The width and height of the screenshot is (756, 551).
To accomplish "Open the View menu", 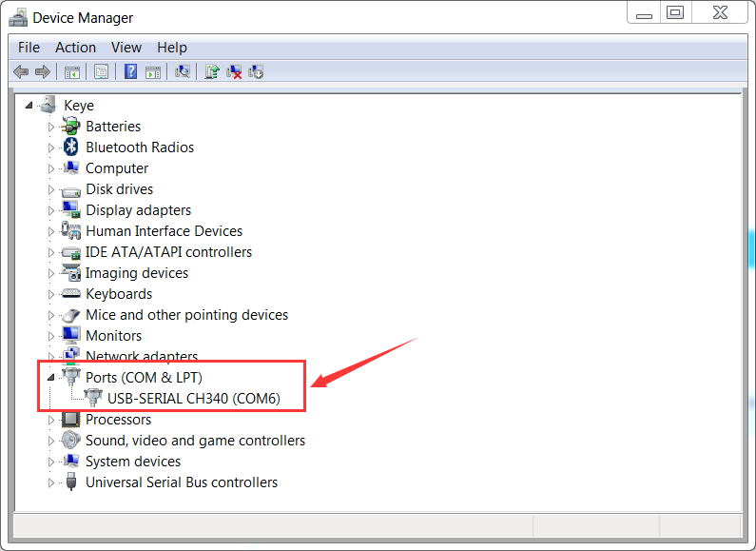I will [x=126, y=48].
